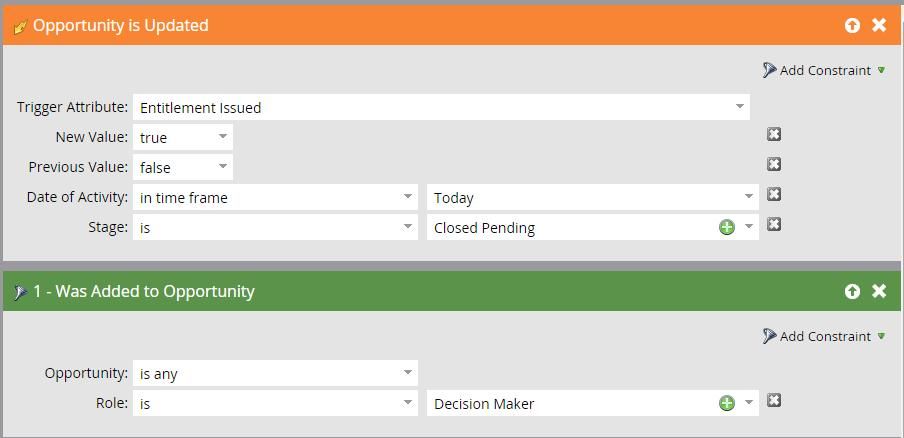Screen dimensions: 904x438
Task: Close the Was Added to Opportunity filter
Action: [x=879, y=291]
